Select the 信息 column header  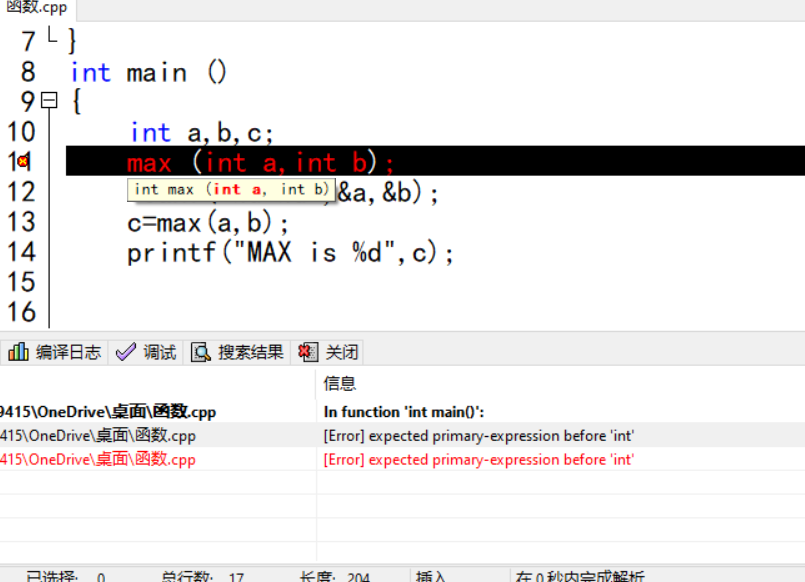(339, 383)
